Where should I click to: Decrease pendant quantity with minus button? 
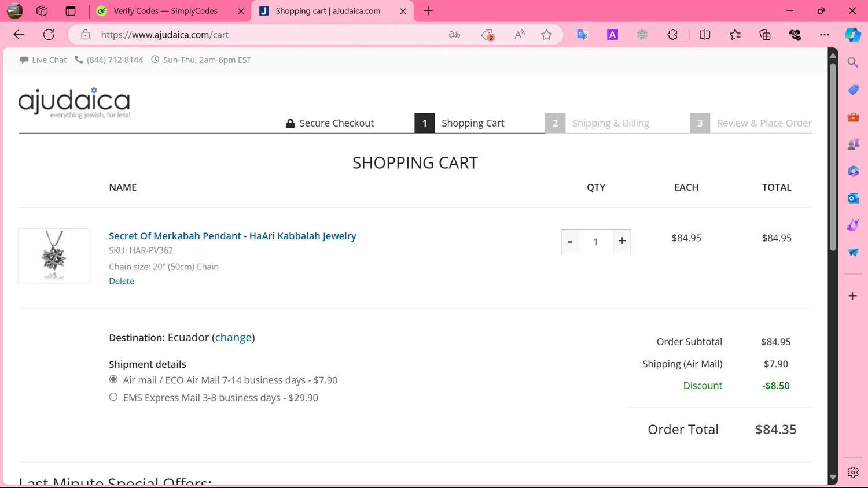(x=570, y=242)
